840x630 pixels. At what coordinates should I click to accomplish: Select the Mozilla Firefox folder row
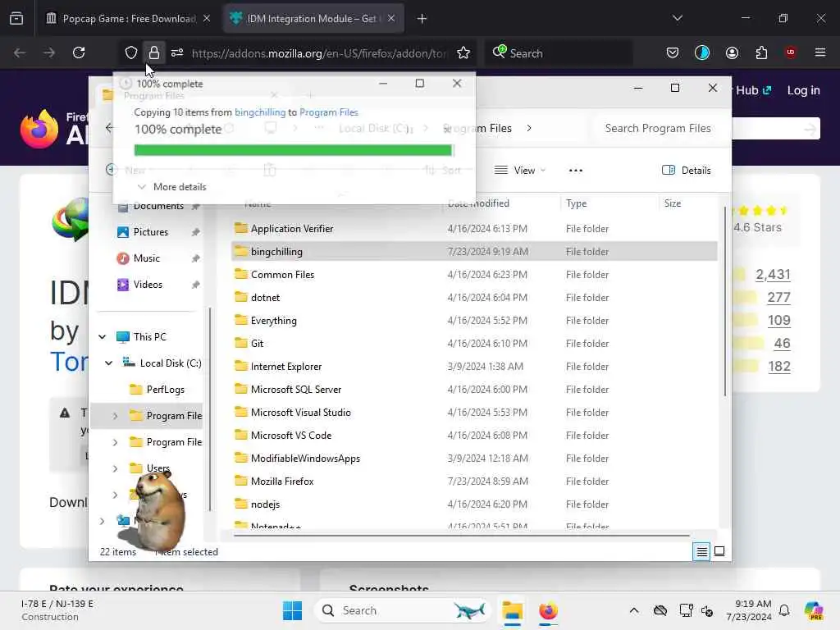point(474,481)
